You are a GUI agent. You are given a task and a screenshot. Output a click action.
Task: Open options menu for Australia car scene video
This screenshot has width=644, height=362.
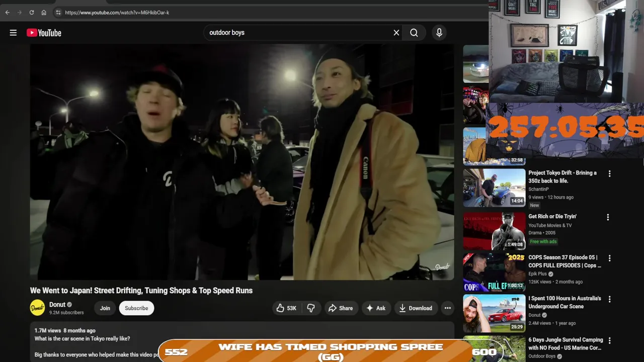coord(609,299)
